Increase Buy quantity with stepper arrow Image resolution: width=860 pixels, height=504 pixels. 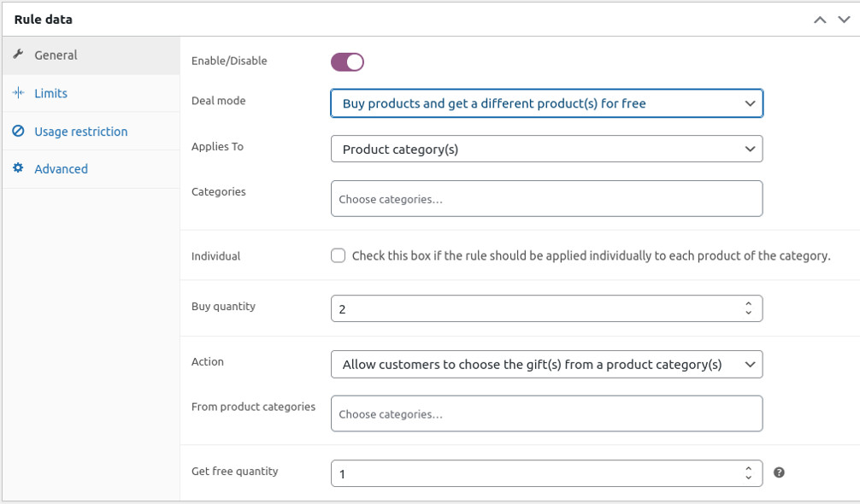tap(749, 303)
